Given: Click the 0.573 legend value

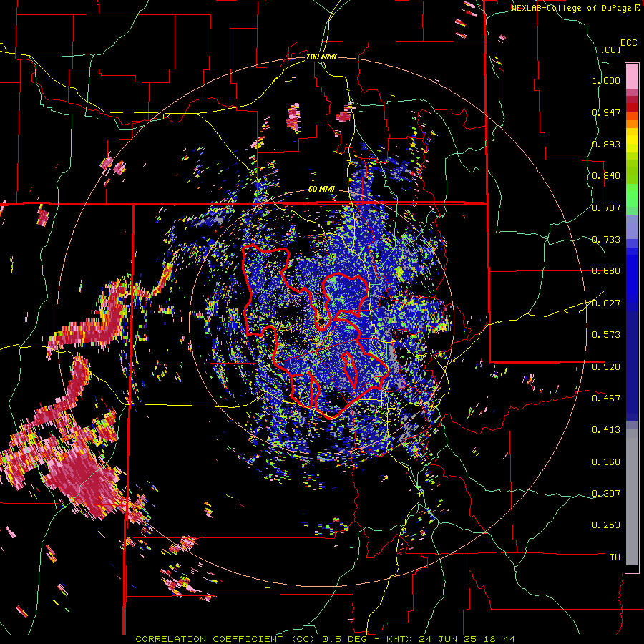Looking at the screenshot, I should point(606,335).
